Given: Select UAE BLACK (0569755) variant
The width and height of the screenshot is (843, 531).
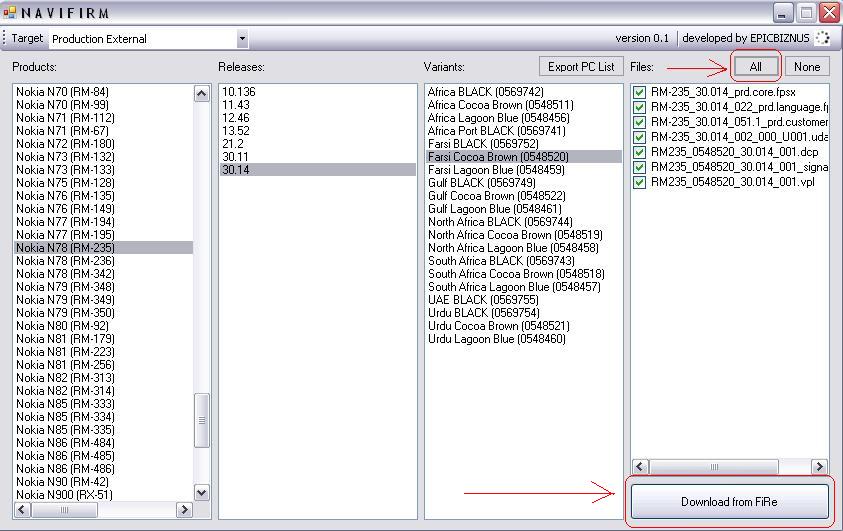Looking at the screenshot, I should [x=524, y=299].
